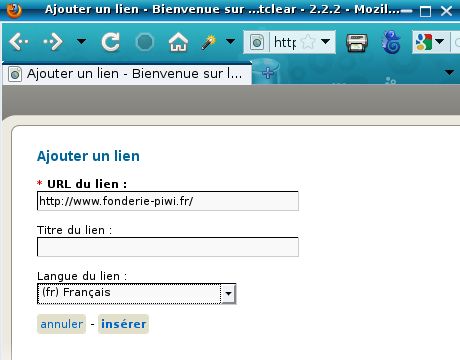Go forward to the next page
460x360 pixels.
coord(53,42)
